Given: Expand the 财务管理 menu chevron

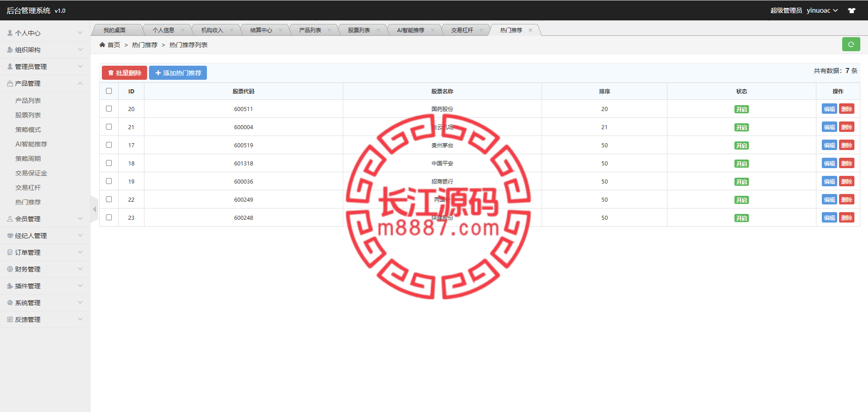Looking at the screenshot, I should [x=80, y=269].
